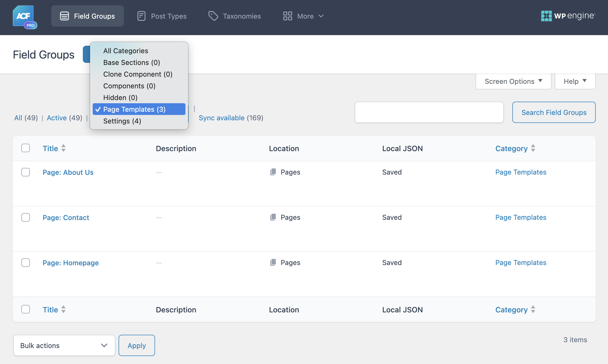Expand the Help panel
The width and height of the screenshot is (608, 364).
(575, 81)
